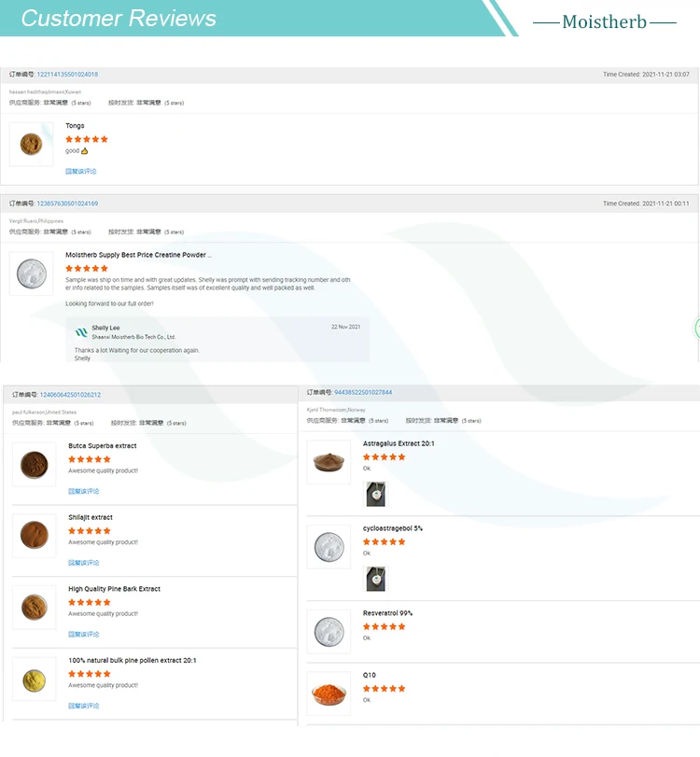Open order number 94438522501027844
This screenshot has height=757, width=700.
point(363,392)
